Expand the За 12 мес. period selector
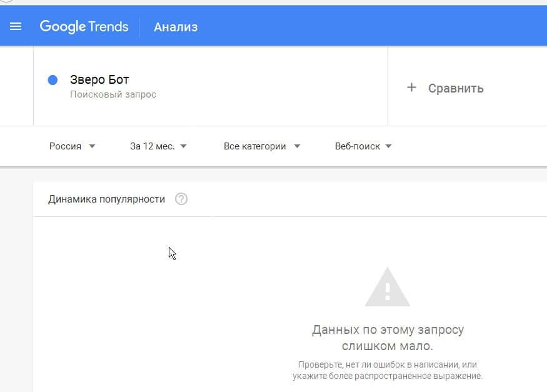547x392 pixels. [152, 146]
